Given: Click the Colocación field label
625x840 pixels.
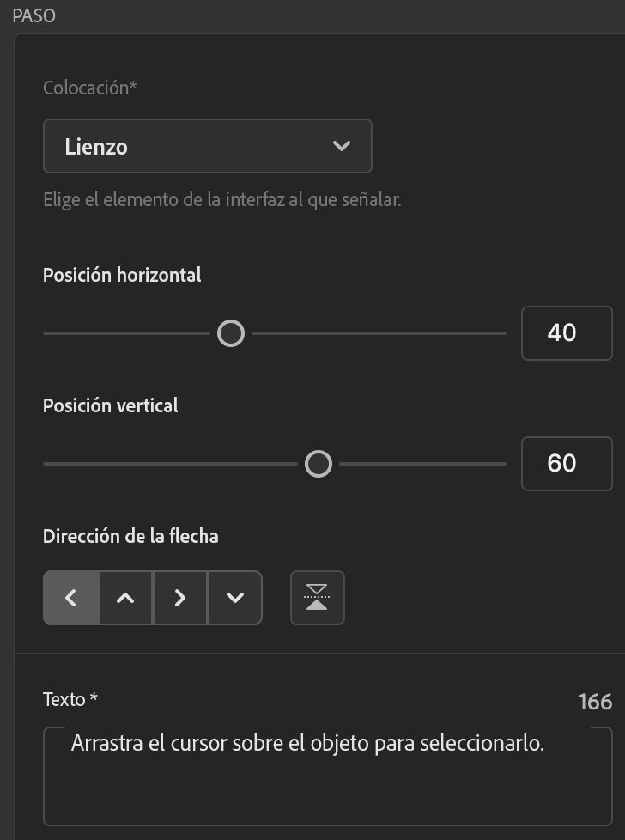Looking at the screenshot, I should 89,88.
